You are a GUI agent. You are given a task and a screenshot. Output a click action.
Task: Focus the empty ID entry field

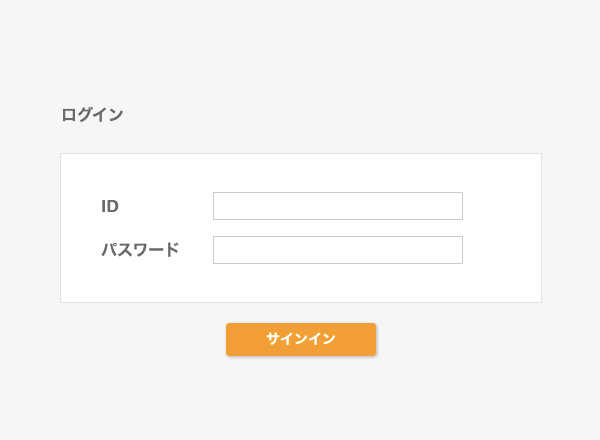337,206
